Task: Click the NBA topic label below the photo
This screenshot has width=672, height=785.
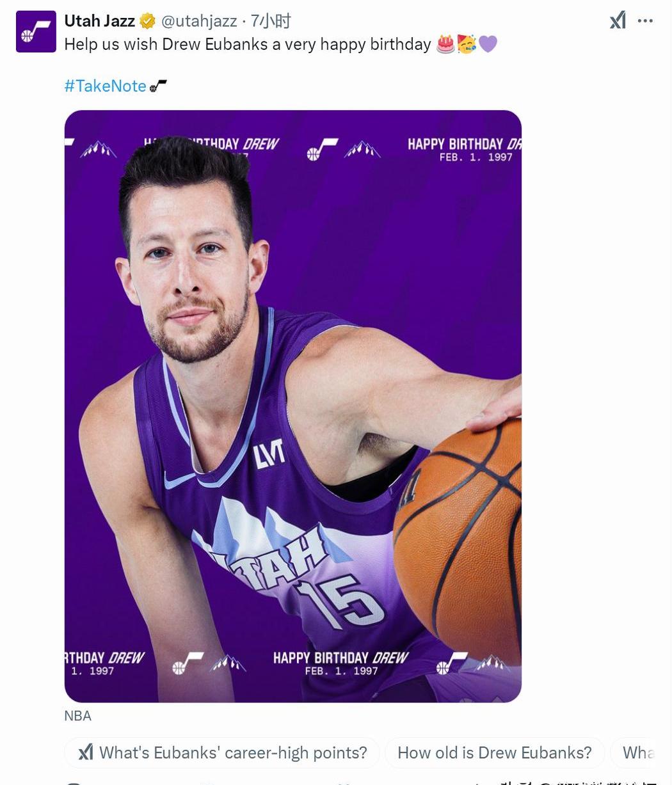Action: click(78, 716)
